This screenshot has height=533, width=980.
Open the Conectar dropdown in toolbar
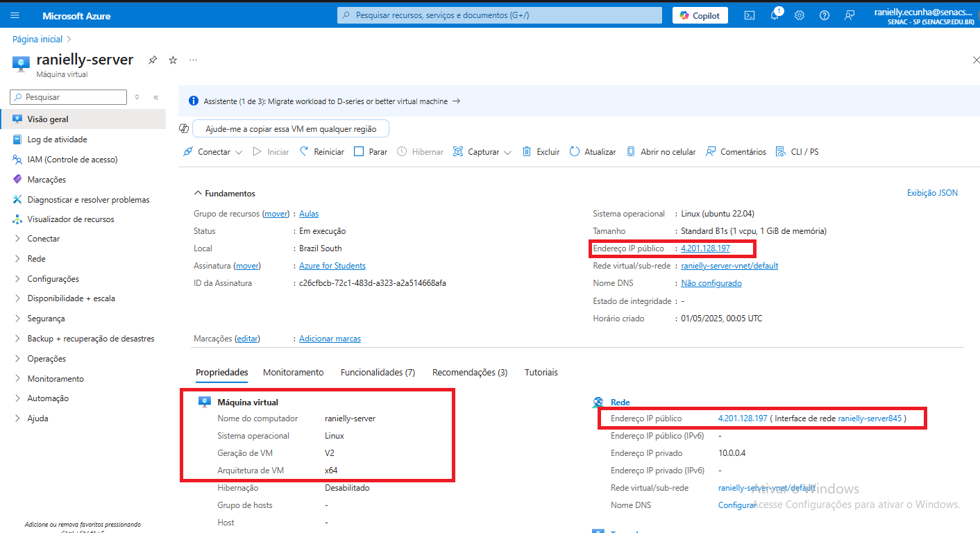213,152
